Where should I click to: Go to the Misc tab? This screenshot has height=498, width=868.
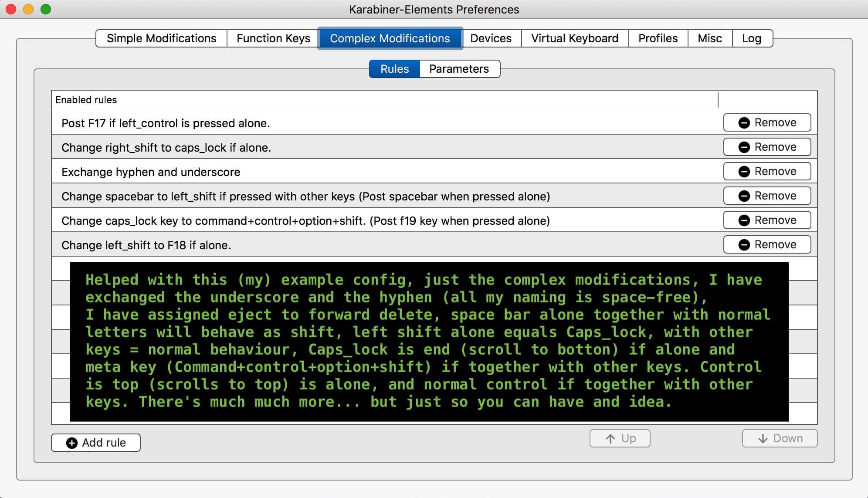(710, 38)
